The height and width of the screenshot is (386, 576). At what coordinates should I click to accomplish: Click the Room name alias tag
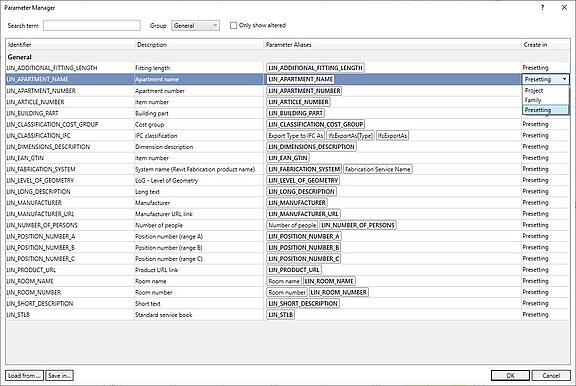pyautogui.click(x=284, y=281)
